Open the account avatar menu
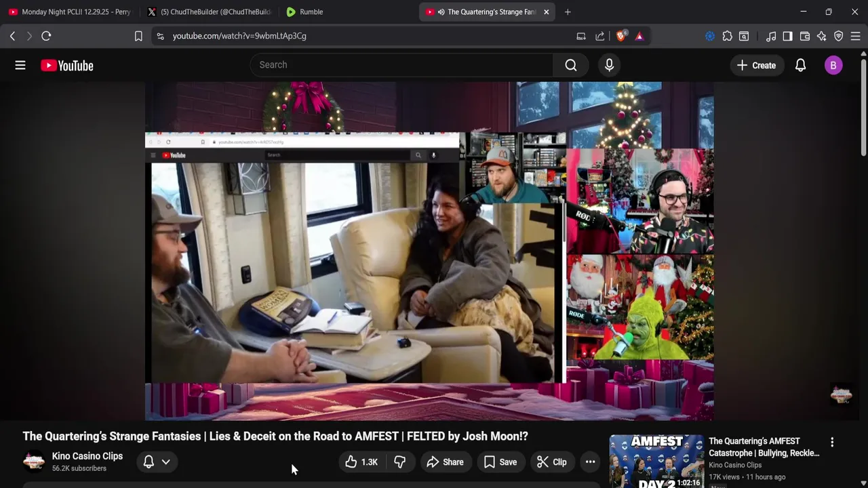The height and width of the screenshot is (488, 868). pyautogui.click(x=833, y=65)
